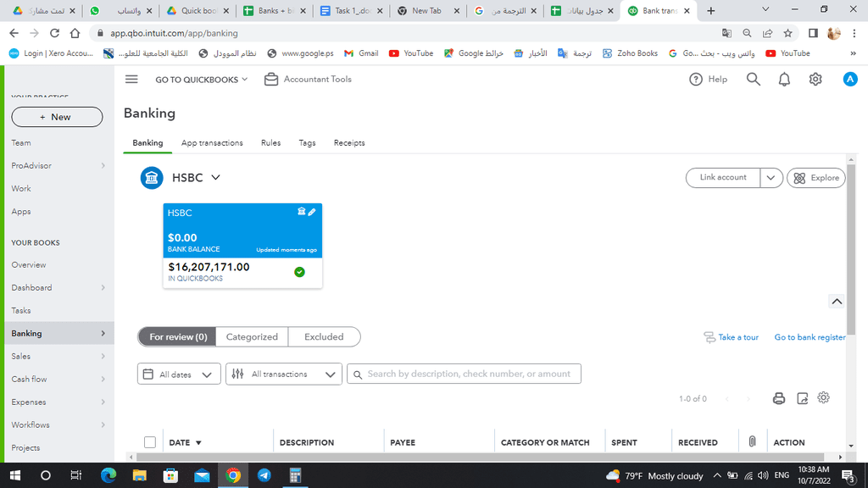Image resolution: width=868 pixels, height=488 pixels.
Task: Collapse the account cards panel chevron
Action: coord(837,302)
